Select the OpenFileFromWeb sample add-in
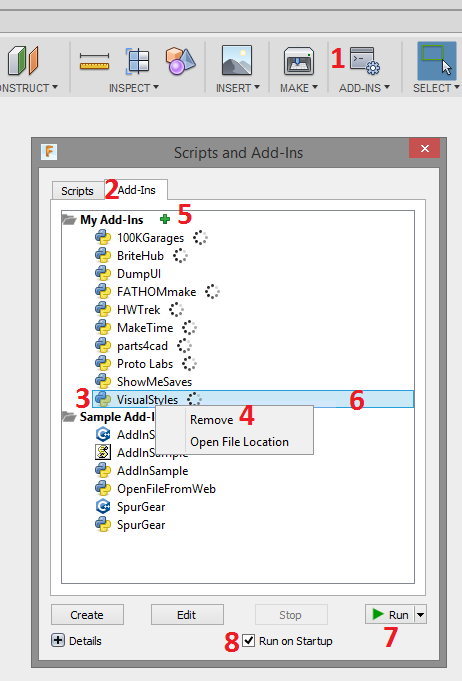 tap(166, 489)
